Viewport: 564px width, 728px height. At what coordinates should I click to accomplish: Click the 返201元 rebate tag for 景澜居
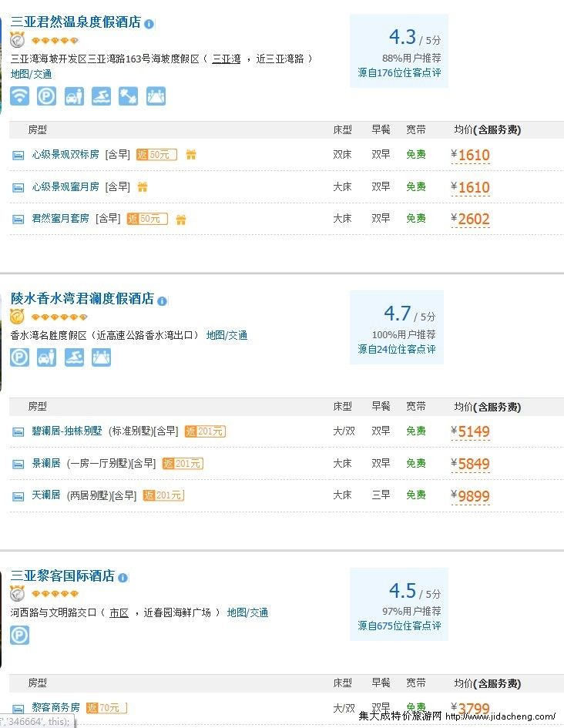tap(184, 464)
